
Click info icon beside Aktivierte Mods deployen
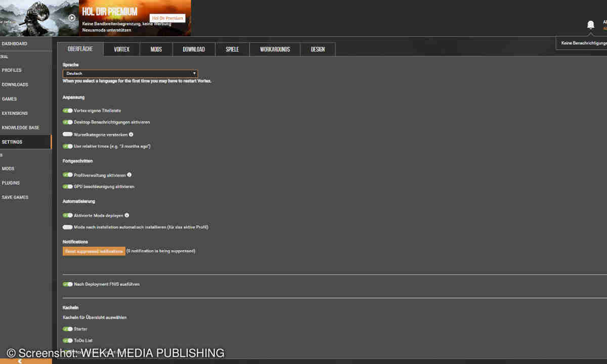click(127, 215)
